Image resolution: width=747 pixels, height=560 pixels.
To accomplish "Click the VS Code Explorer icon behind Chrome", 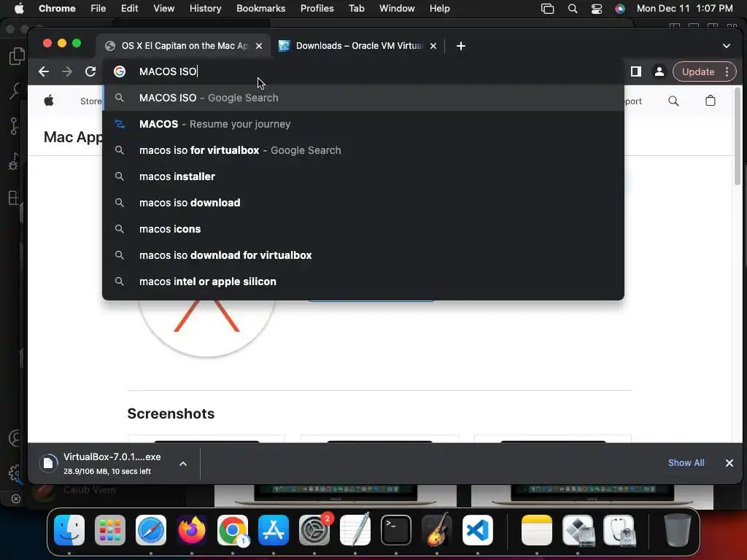I will [x=16, y=56].
